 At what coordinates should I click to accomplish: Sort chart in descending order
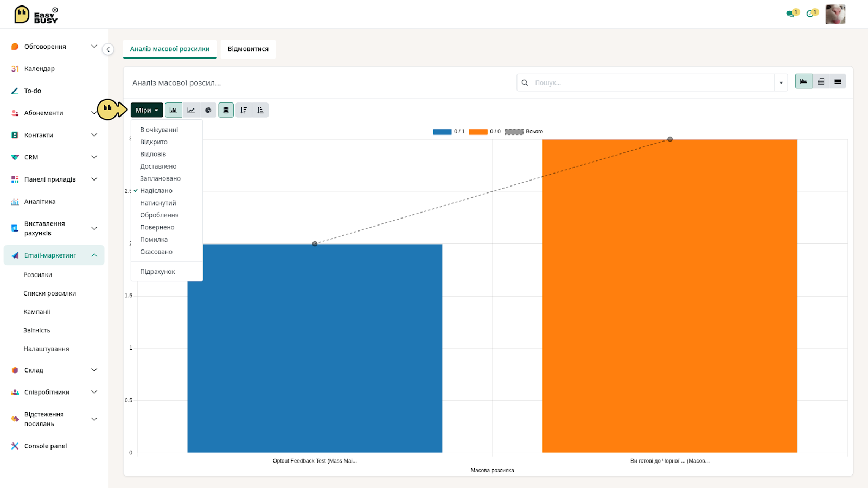(x=244, y=110)
